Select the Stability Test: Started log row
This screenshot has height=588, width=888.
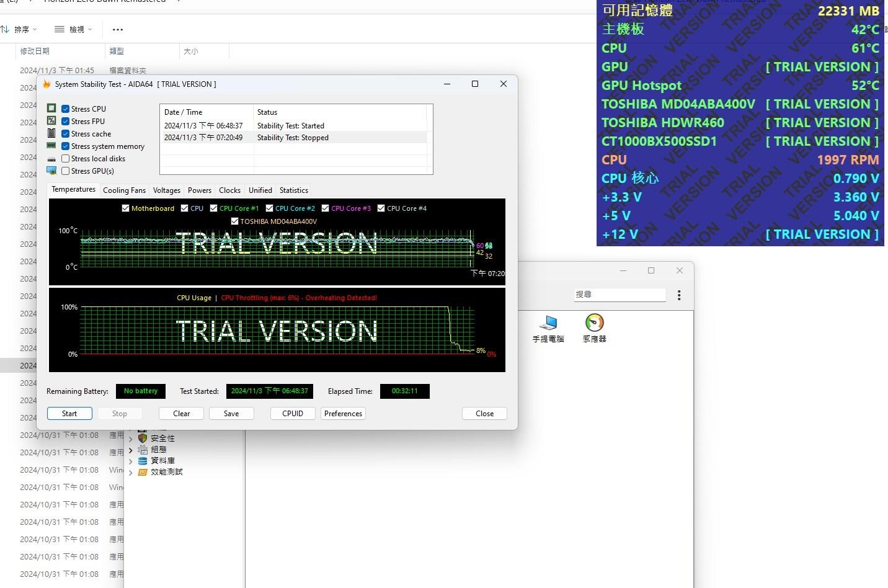(293, 125)
